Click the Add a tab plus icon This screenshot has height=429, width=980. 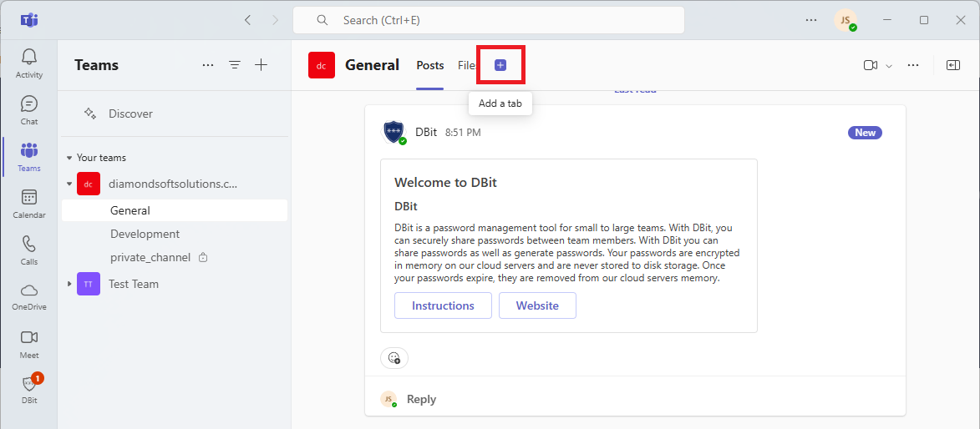tap(500, 65)
